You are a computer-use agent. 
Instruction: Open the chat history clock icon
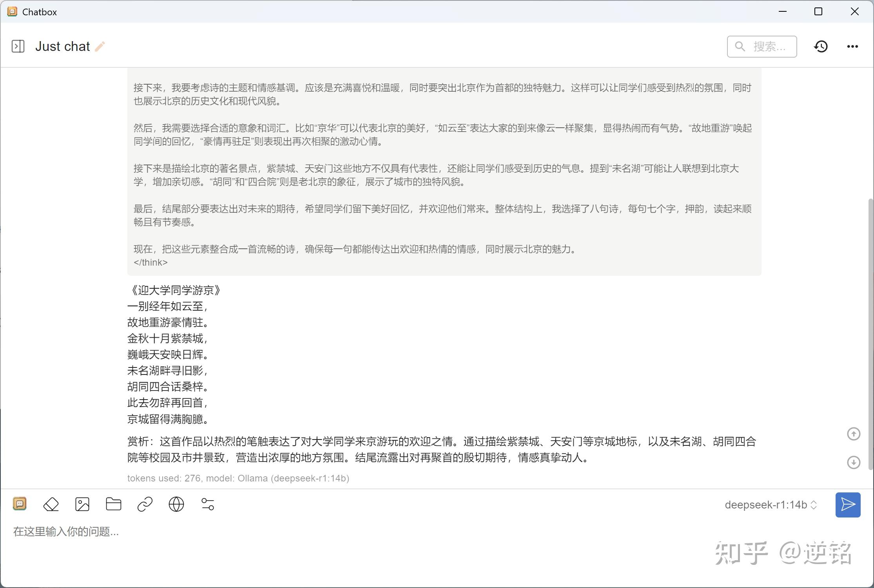point(821,47)
